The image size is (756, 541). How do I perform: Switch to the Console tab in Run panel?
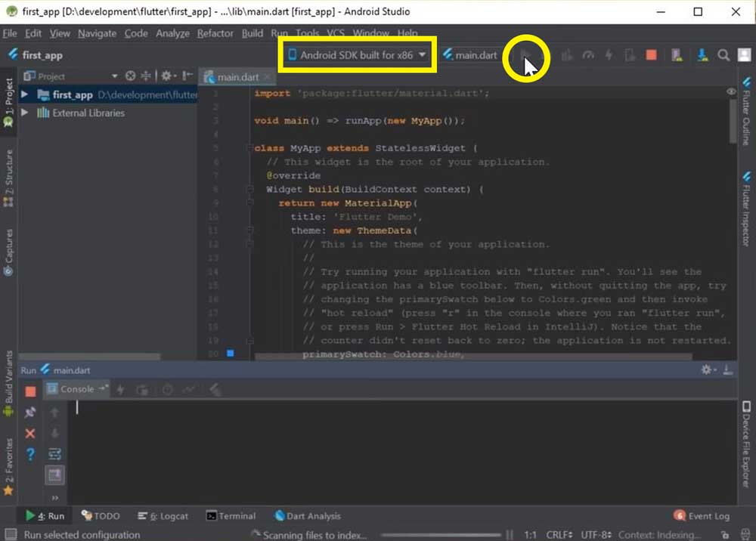pyautogui.click(x=77, y=389)
